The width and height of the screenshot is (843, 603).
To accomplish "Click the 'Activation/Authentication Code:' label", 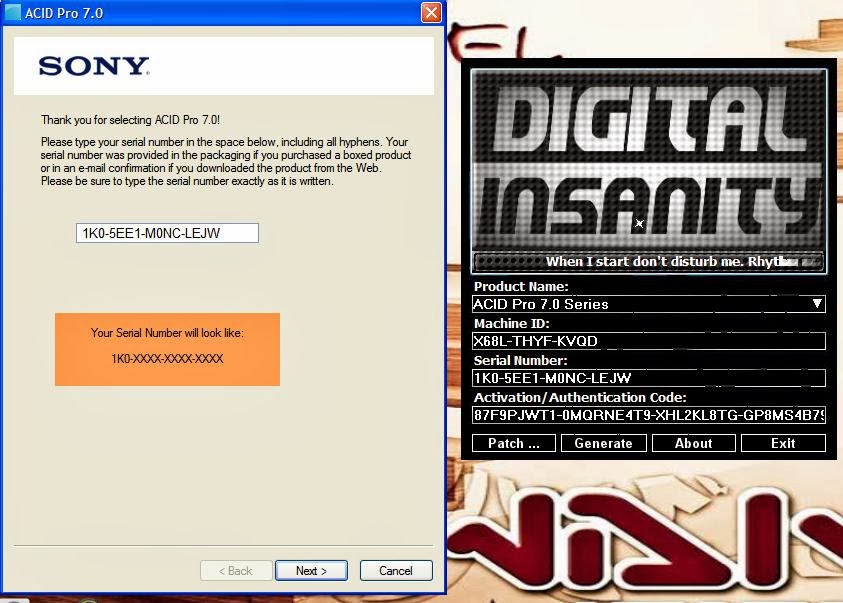I will point(580,398).
